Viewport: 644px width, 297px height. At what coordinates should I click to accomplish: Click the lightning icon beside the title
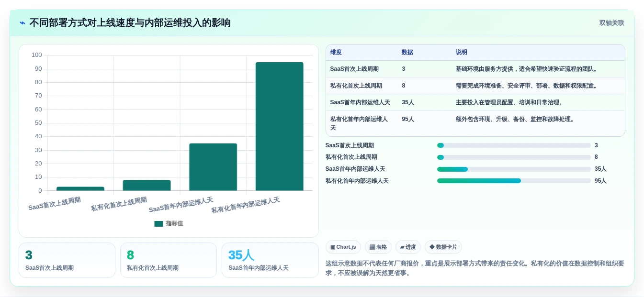23,23
